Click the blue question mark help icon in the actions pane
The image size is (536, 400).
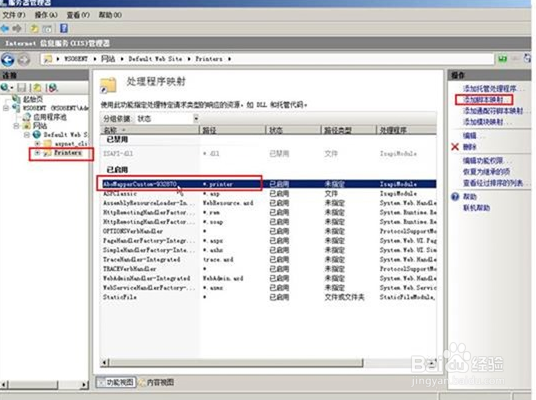click(455, 197)
